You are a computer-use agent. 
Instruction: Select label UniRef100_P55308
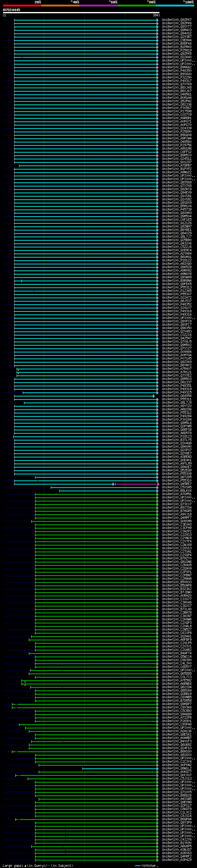(177, 474)
